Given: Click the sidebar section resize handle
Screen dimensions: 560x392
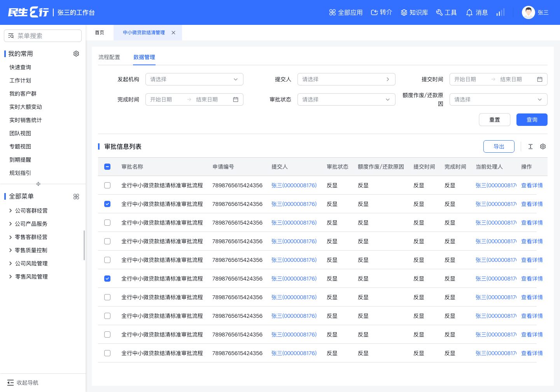Looking at the screenshot, I should coord(38,184).
